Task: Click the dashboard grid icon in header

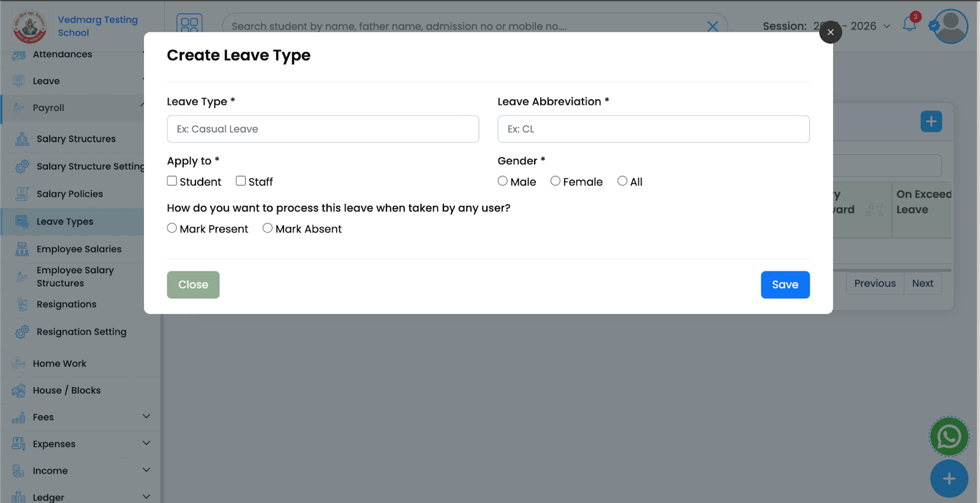Action: point(189,25)
